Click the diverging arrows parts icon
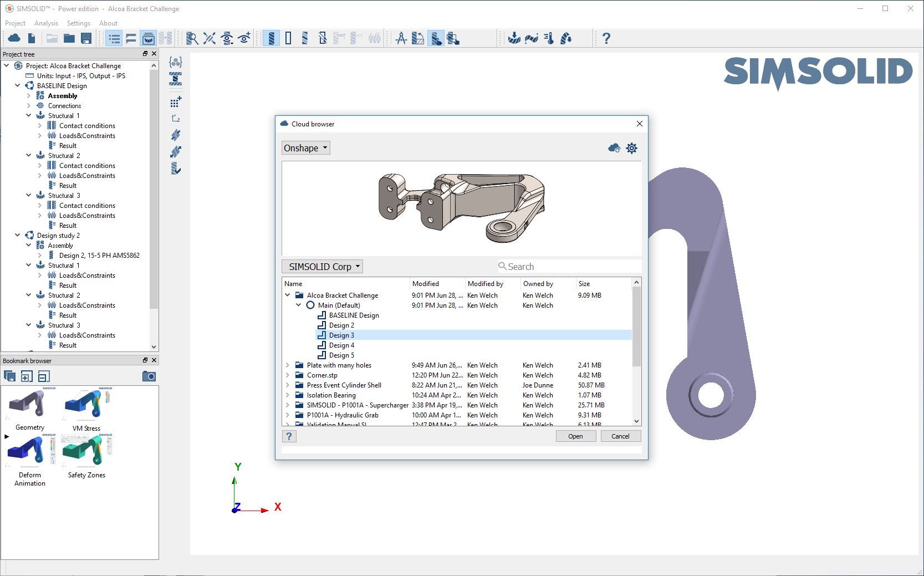 point(176,152)
